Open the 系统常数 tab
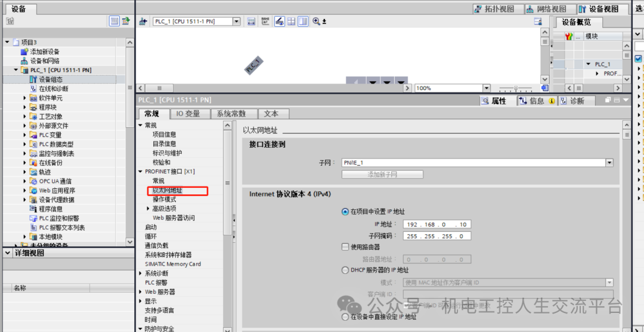This screenshot has height=332, width=644. (234, 114)
